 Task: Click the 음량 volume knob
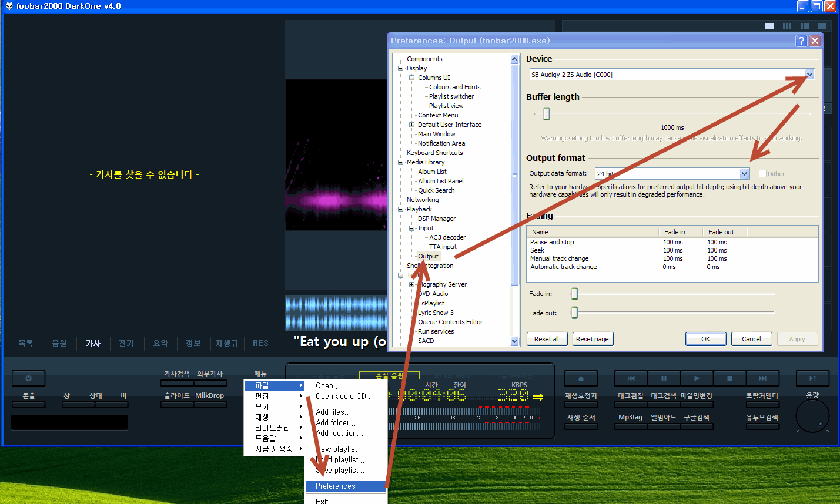coord(812,416)
